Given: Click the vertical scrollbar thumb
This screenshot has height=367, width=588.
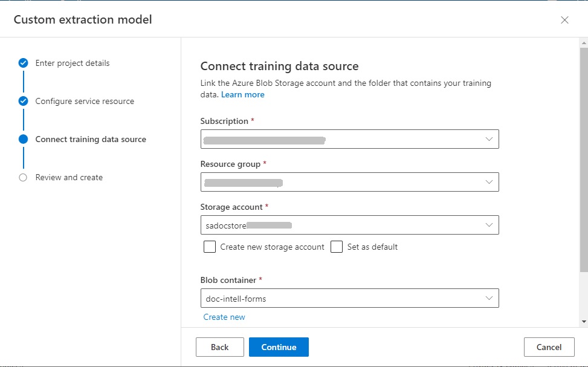Looking at the screenshot, I should tap(584, 160).
